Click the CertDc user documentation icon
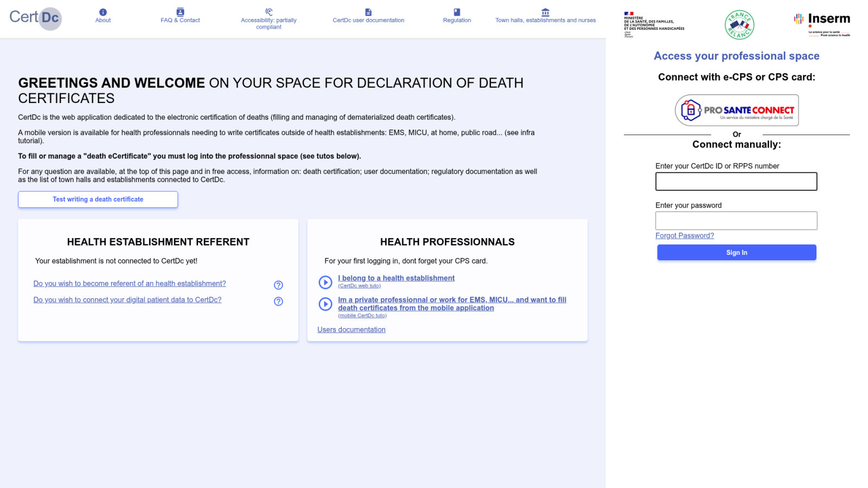The height and width of the screenshot is (488, 868). (368, 12)
